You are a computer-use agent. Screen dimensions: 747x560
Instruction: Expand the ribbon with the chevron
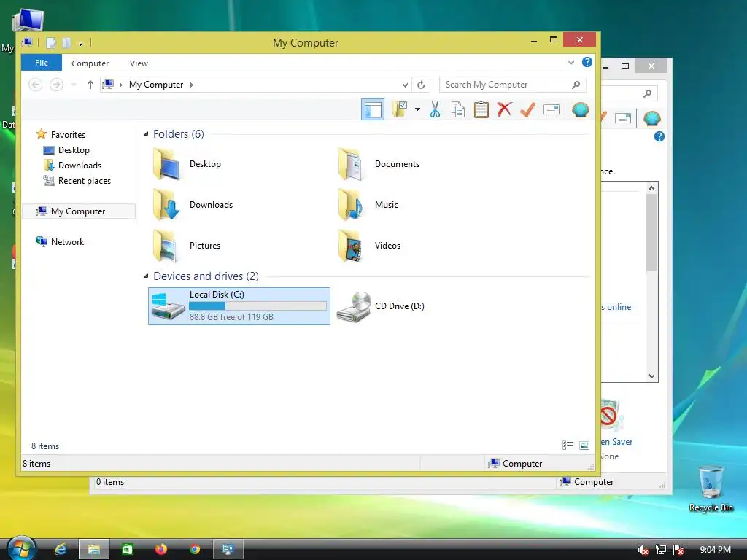coord(571,63)
